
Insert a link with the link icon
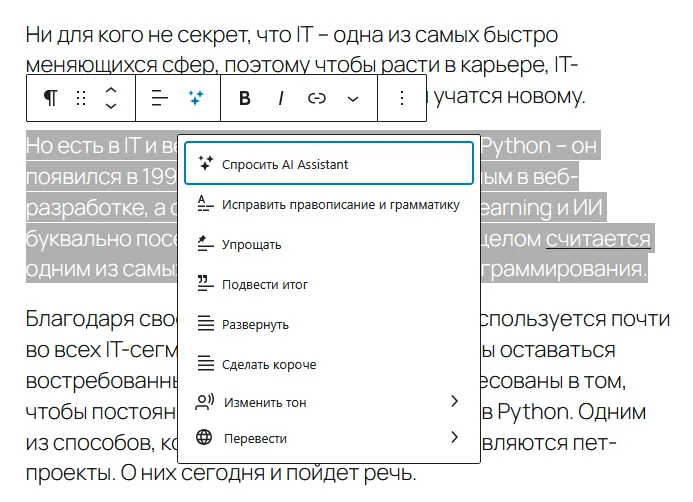coord(316,98)
